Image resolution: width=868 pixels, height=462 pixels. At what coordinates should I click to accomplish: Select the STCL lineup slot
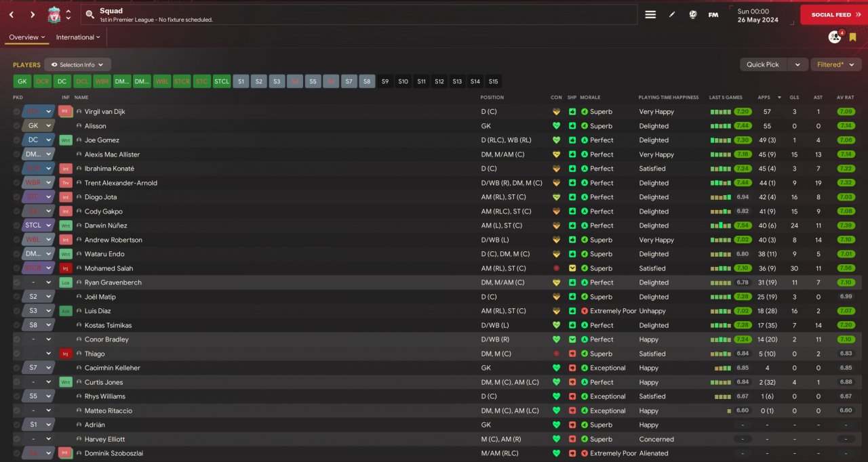[x=222, y=81]
